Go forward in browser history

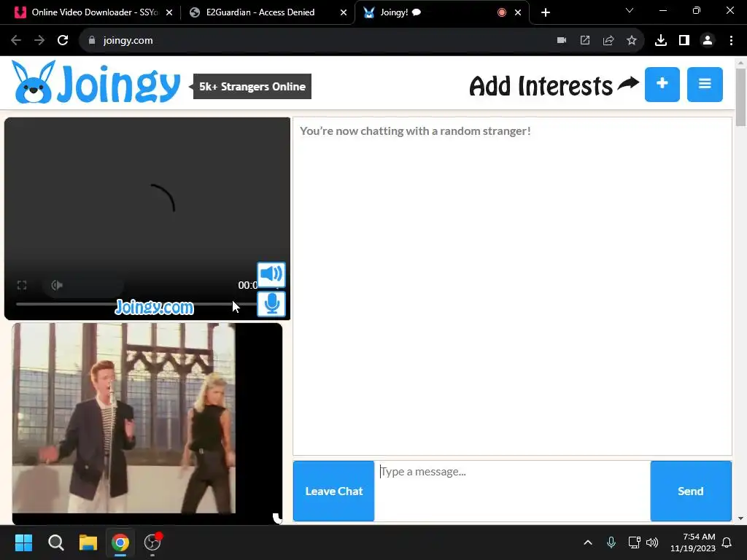(x=39, y=41)
